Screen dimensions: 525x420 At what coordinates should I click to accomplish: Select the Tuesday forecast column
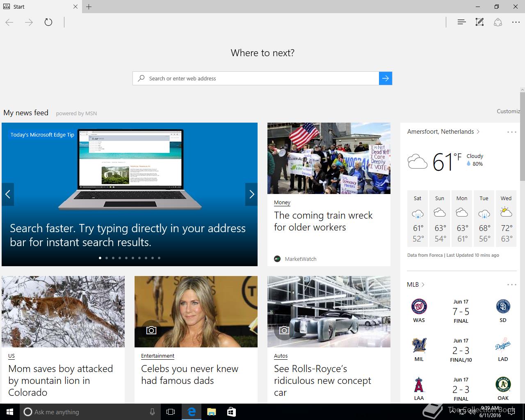484,218
